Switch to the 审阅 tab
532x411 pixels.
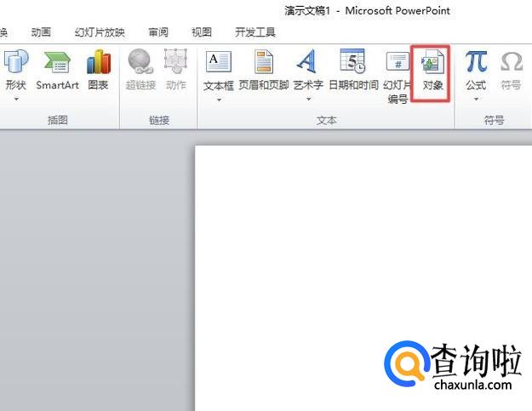click(x=158, y=32)
